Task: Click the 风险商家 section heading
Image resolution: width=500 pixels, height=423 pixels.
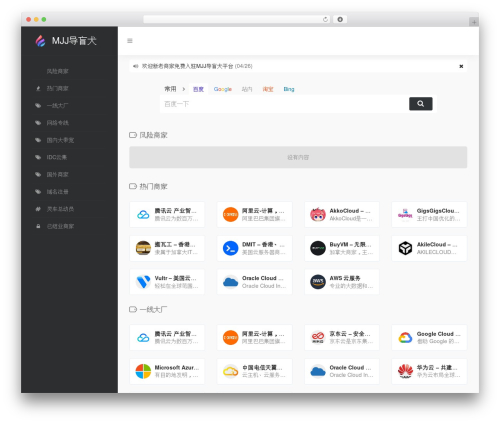Action: [x=153, y=135]
